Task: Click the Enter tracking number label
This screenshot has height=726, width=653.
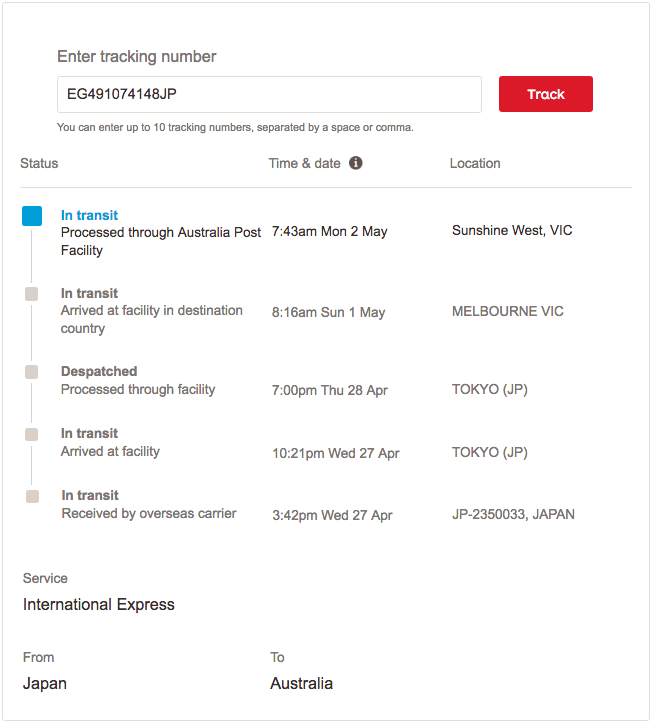Action: (136, 56)
